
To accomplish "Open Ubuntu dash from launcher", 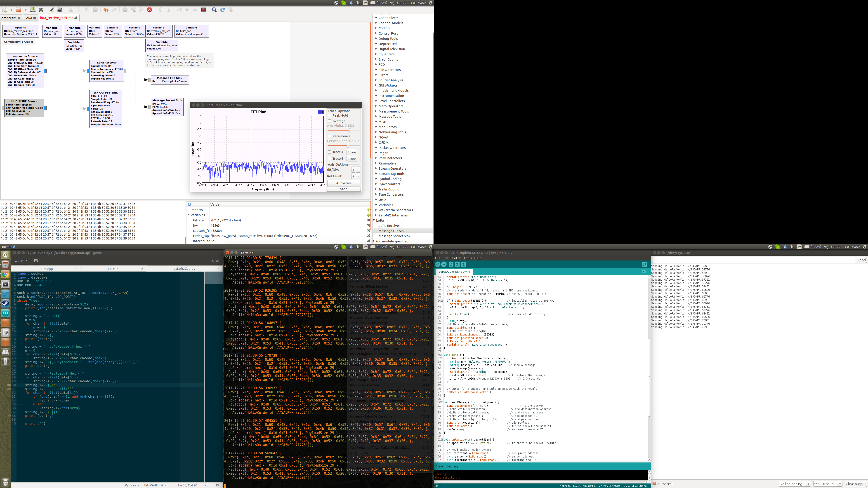I will pyautogui.click(x=5, y=255).
